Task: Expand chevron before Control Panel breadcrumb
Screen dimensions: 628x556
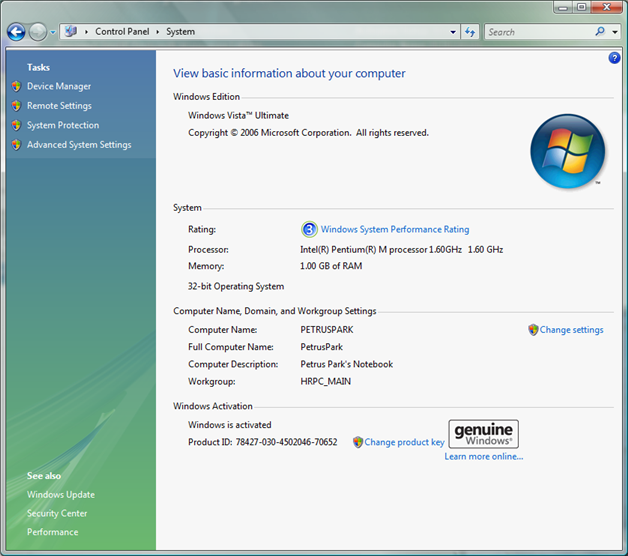Action: pos(86,32)
